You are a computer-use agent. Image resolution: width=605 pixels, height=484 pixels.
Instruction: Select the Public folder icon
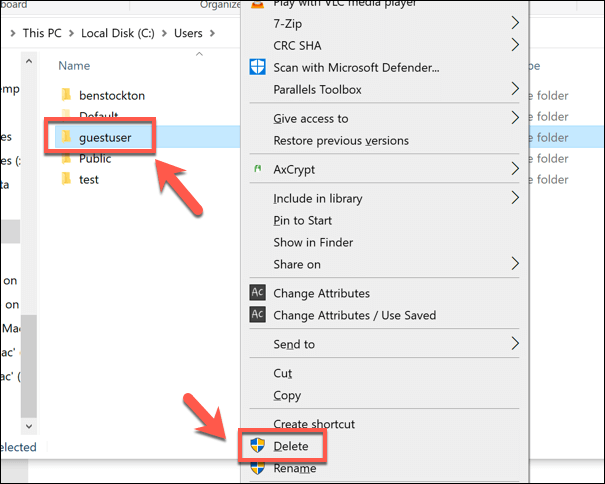coord(66,158)
